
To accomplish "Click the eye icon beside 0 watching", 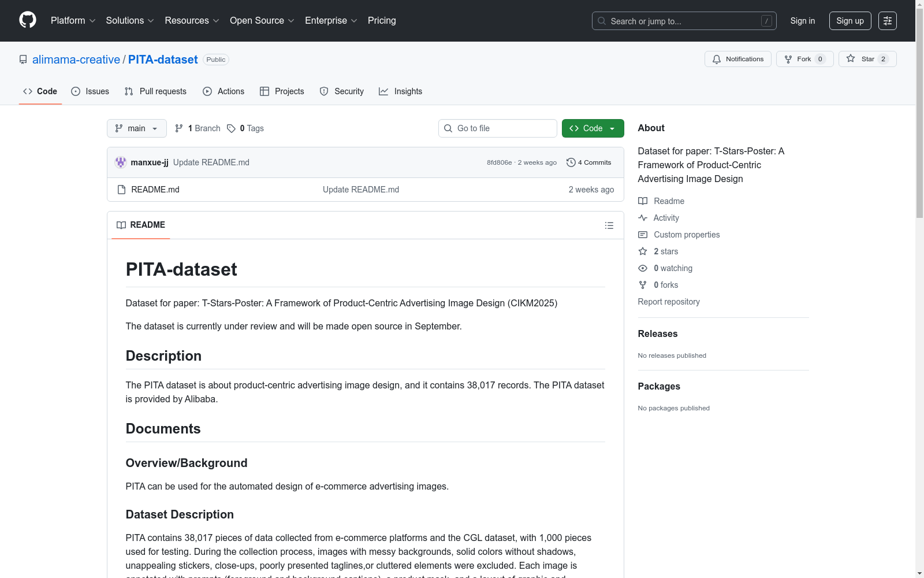I will tap(643, 268).
